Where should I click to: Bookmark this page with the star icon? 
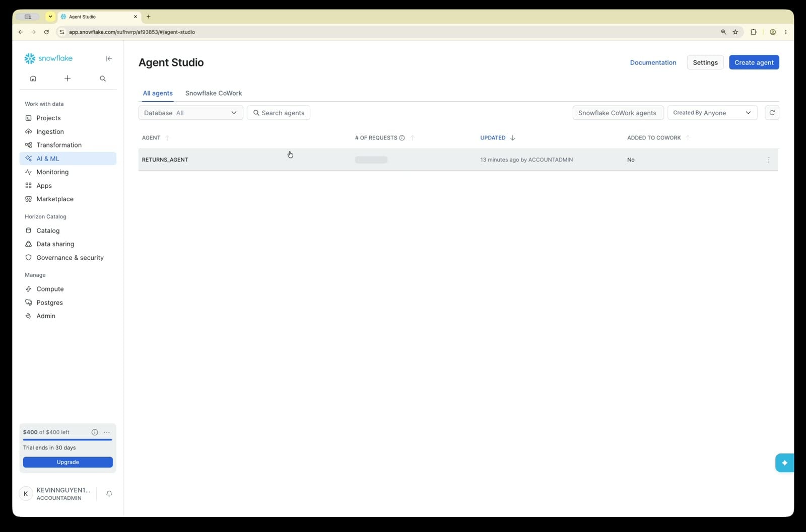(x=735, y=32)
